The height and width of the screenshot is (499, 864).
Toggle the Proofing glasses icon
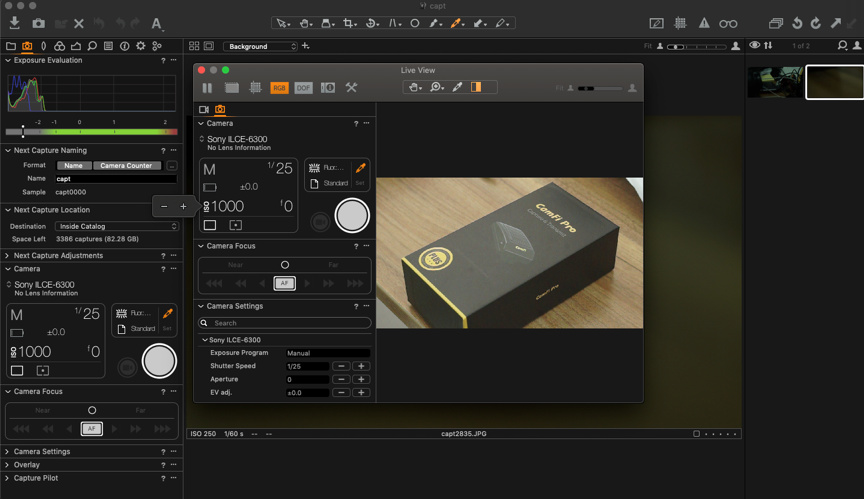click(728, 24)
